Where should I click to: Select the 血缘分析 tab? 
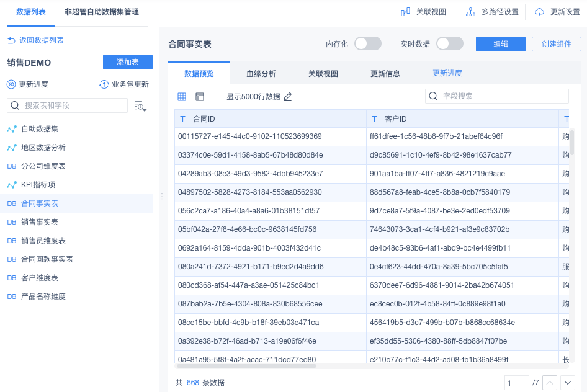tap(261, 74)
